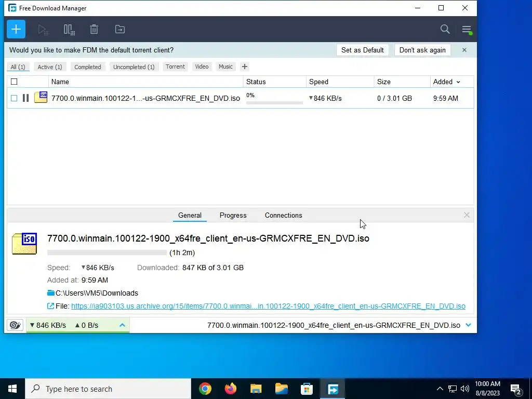Click the ISO file icon in the download row

(x=41, y=97)
